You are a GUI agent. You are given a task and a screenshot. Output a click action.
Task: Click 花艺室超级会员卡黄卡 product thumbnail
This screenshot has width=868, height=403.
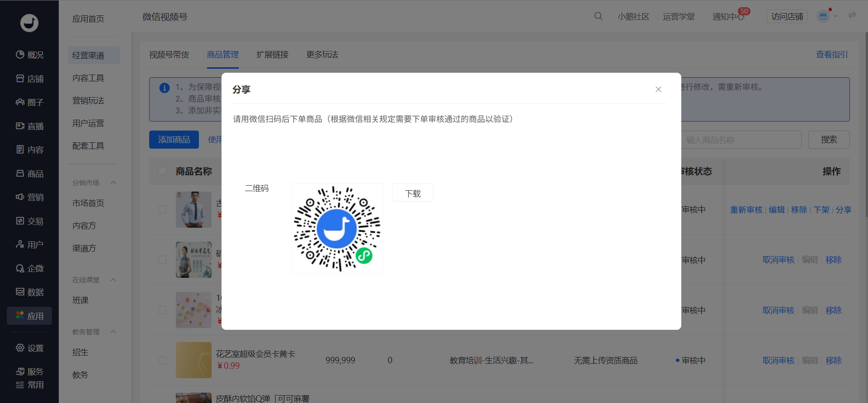point(193,360)
